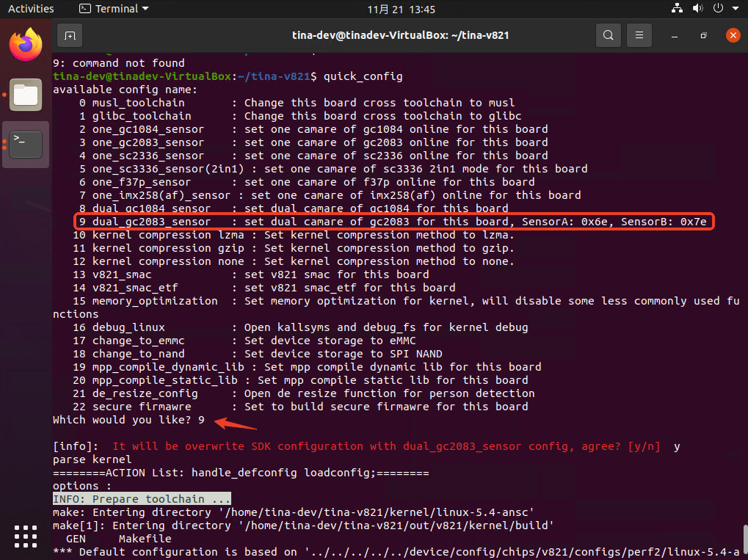748x560 pixels.
Task: Close the terminal window
Action: coord(732,35)
